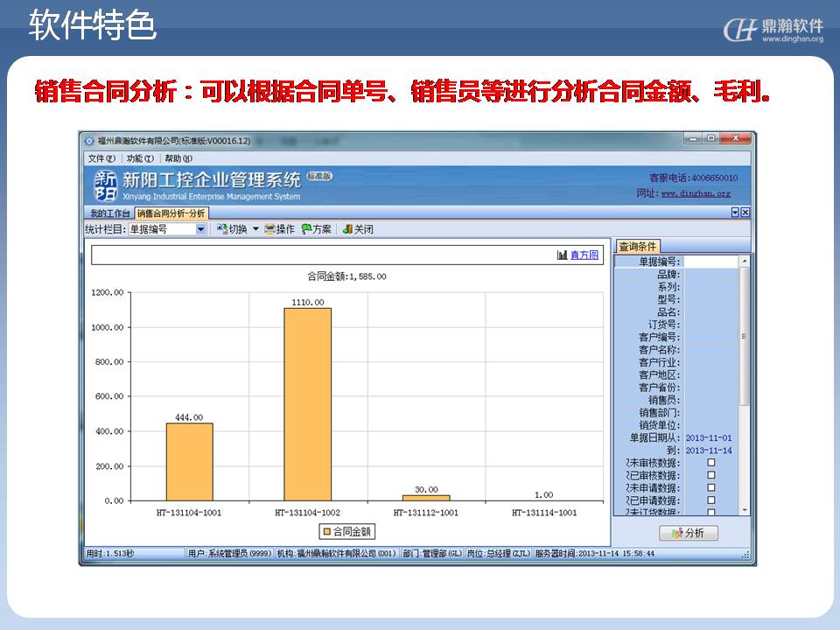Tick the 未审核数据 checkbox

coord(710,462)
